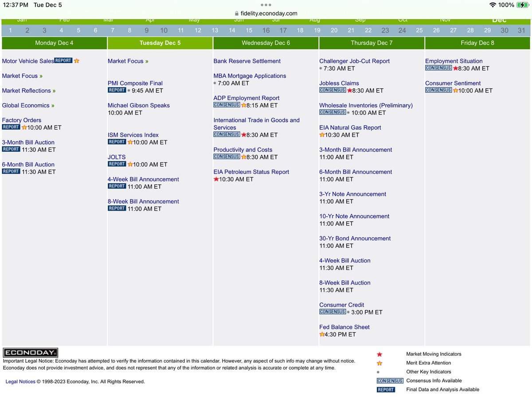
Task: Select day 31 in date strip
Action: click(x=521, y=31)
